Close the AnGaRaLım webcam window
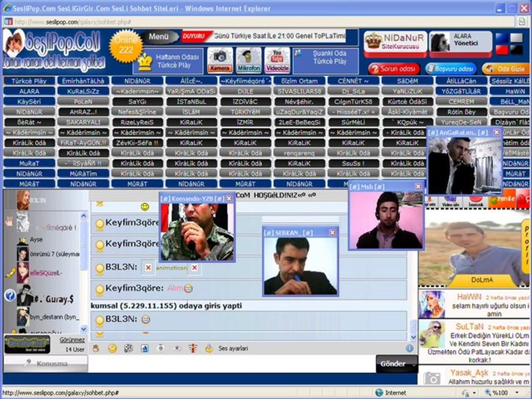The image size is (532, 399). 497,132
